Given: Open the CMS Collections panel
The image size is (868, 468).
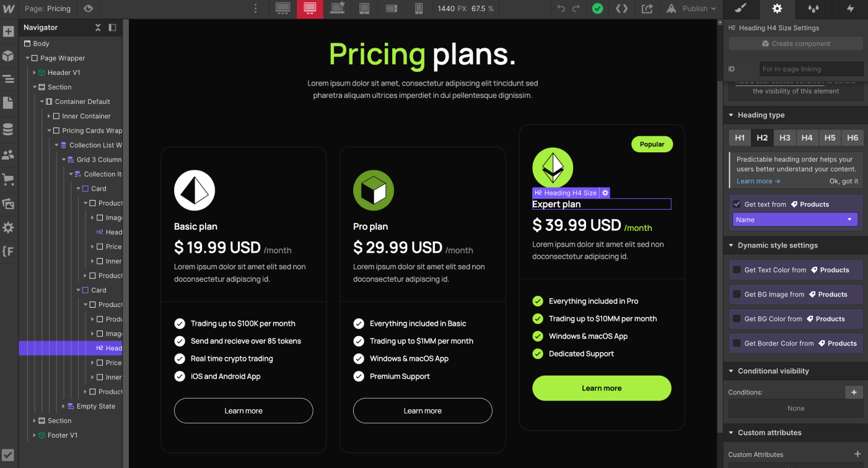Looking at the screenshot, I should pyautogui.click(x=9, y=129).
